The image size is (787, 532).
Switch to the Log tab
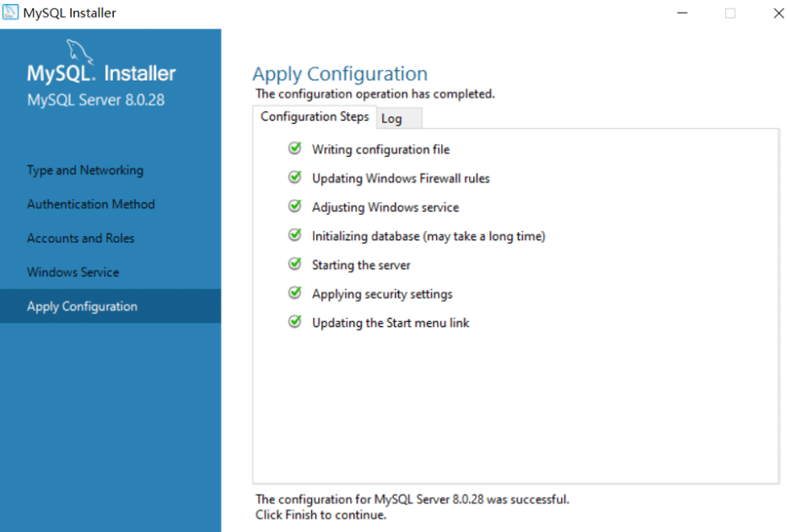[x=391, y=119]
